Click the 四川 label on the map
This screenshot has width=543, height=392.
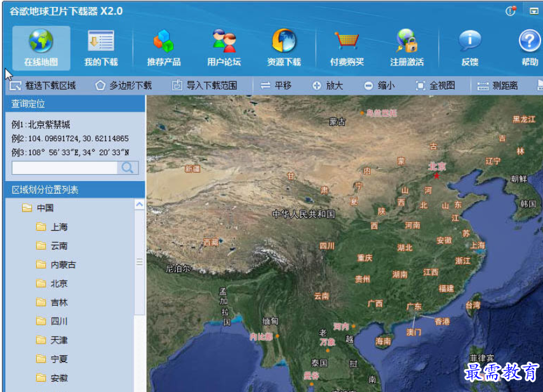click(x=327, y=246)
